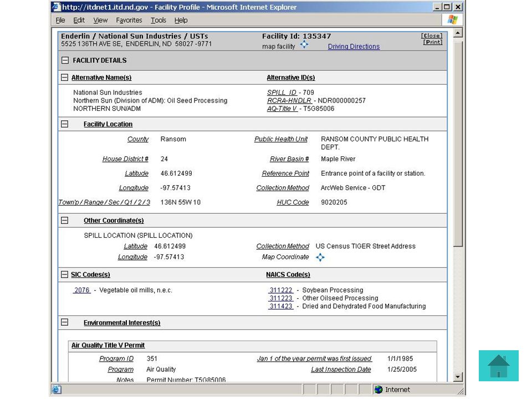Collapse the Facility Location section
Viewport: 532px width, 399px height.
[x=64, y=124]
